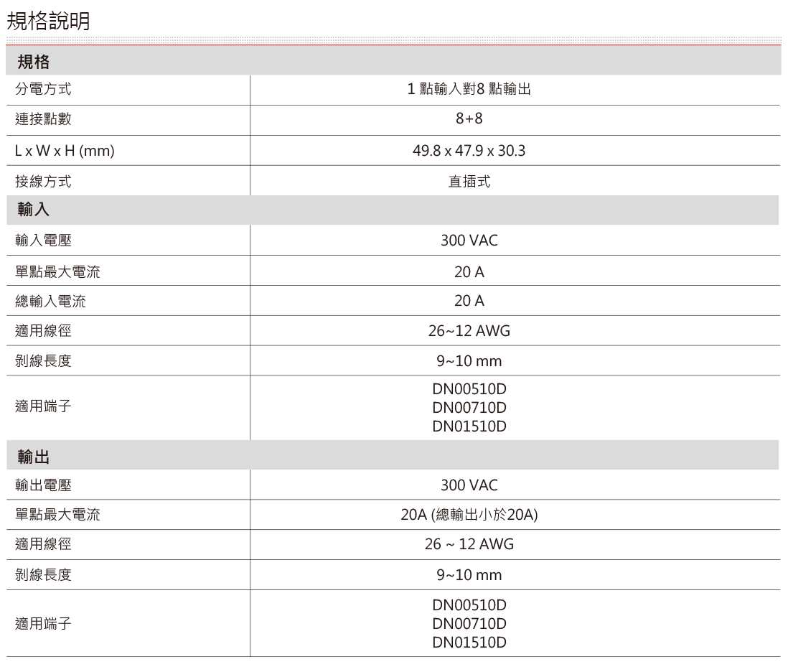The width and height of the screenshot is (788, 672).
Task: Select the 49.8 x 47.9 x 30.3 dimensions value
Action: pyautogui.click(x=469, y=151)
